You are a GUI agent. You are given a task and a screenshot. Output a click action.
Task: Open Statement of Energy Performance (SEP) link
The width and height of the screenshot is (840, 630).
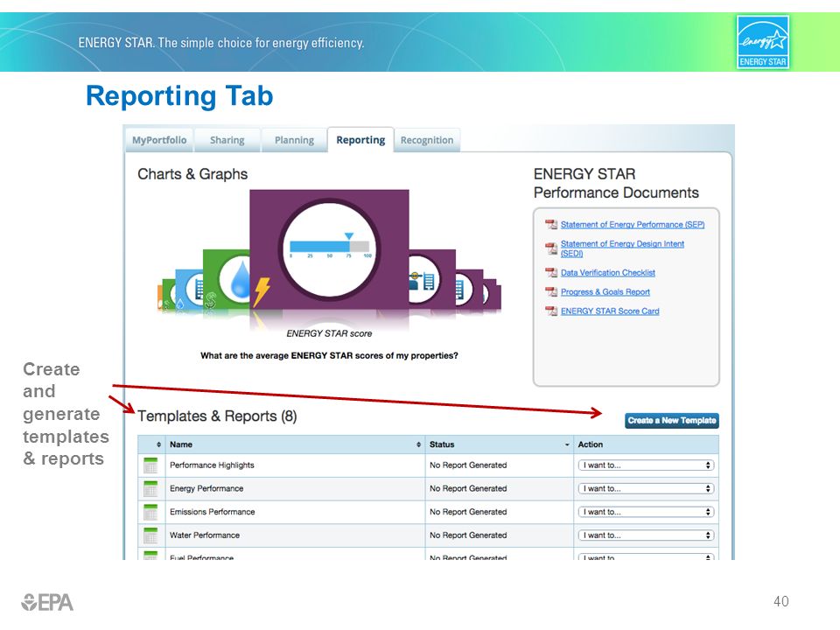633,225
